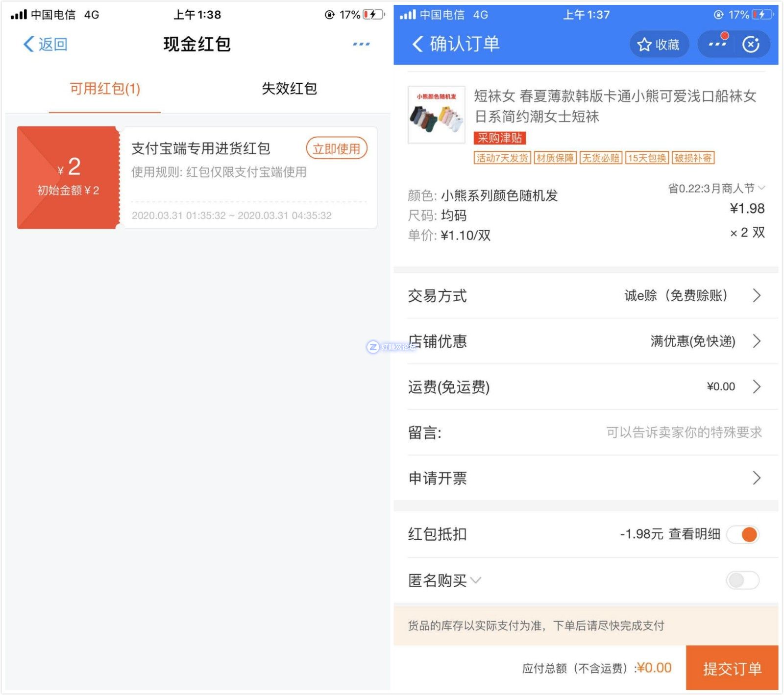Switch to 可用红包(1) tab
Image resolution: width=784 pixels, height=695 pixels.
coord(105,89)
